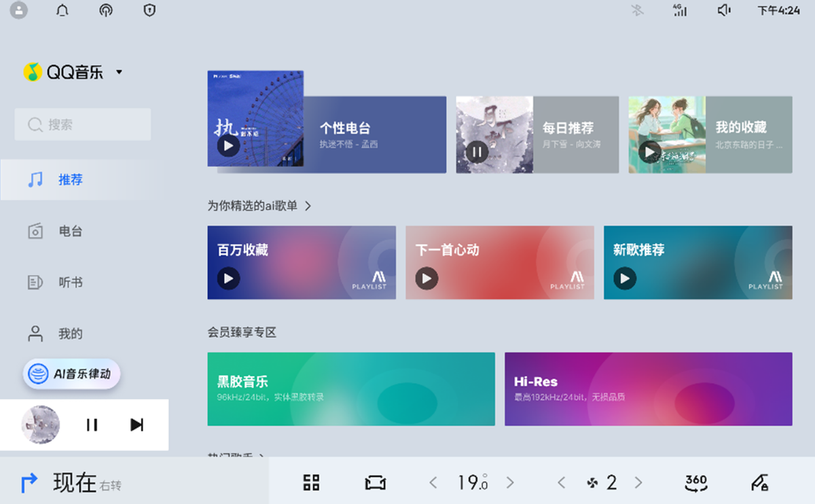Play the 个性电台 radio card
The height and width of the screenshot is (504, 815).
pos(228,146)
